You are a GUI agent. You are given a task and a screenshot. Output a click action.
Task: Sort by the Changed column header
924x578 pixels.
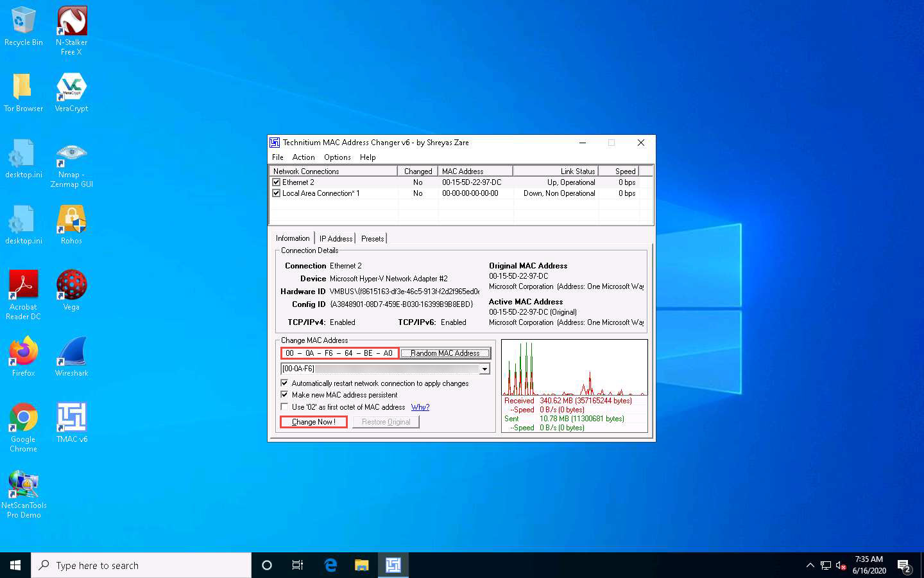pos(418,171)
